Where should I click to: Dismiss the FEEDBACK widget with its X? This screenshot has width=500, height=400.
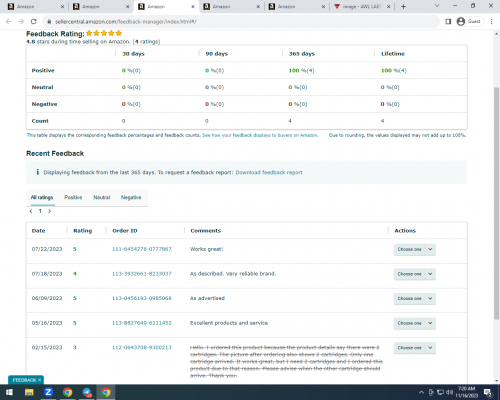click(39, 380)
